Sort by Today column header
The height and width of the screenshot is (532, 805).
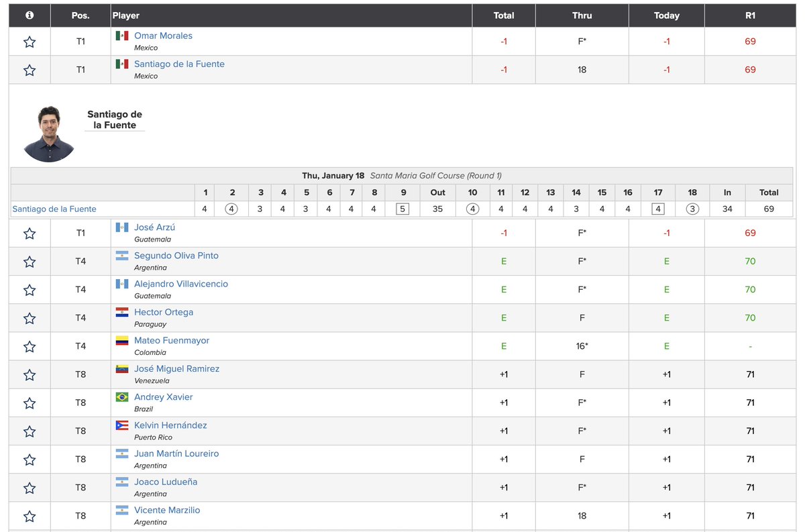point(667,15)
